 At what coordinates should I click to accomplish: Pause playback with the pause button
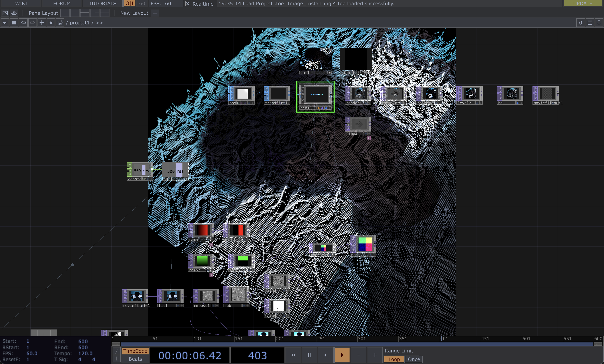click(309, 355)
